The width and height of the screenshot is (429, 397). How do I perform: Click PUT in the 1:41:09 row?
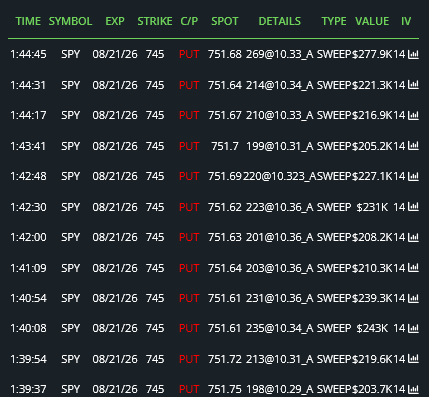click(x=189, y=268)
